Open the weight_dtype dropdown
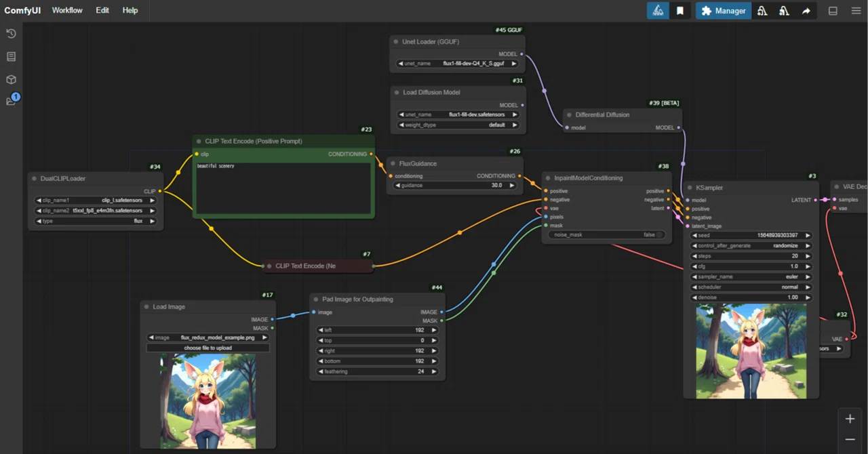 [x=458, y=125]
